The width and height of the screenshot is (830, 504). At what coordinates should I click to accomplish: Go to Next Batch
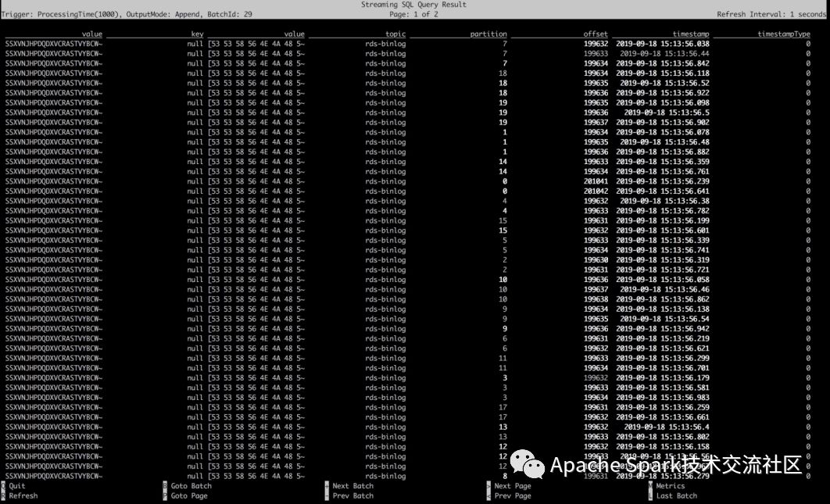click(x=353, y=485)
